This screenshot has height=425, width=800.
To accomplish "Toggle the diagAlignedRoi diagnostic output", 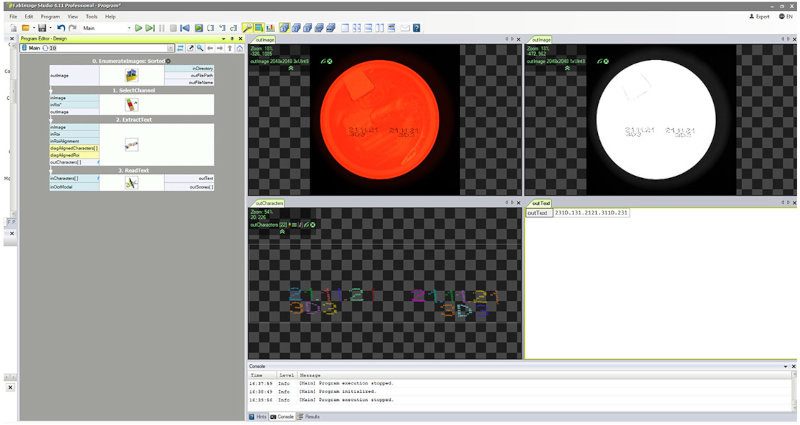I will click(65, 155).
